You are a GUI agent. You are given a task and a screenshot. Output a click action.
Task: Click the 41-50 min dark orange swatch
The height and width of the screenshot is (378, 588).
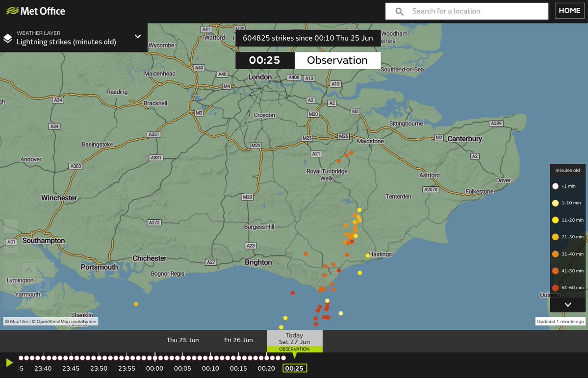pos(555,271)
